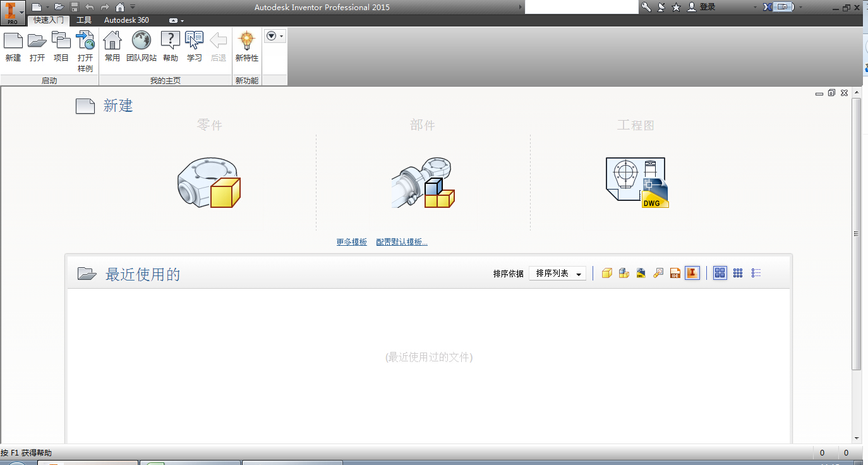Select the Autodesk 360 ribbon tab
The height and width of the screenshot is (465, 868).
[126, 20]
